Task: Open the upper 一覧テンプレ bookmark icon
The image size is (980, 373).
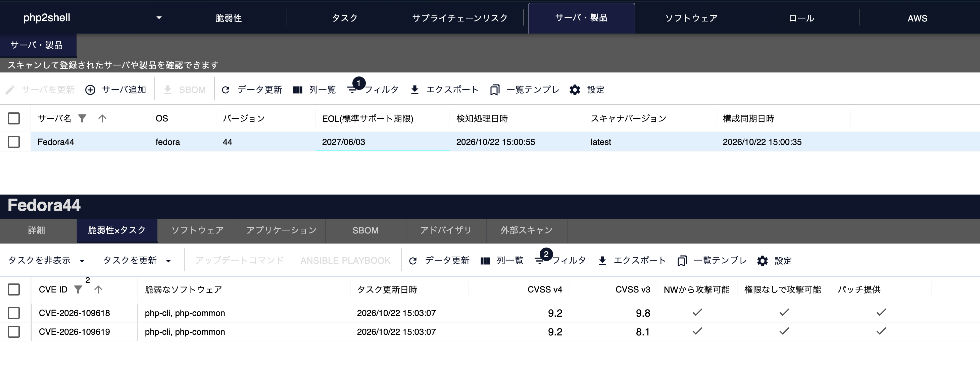Action: tap(495, 90)
